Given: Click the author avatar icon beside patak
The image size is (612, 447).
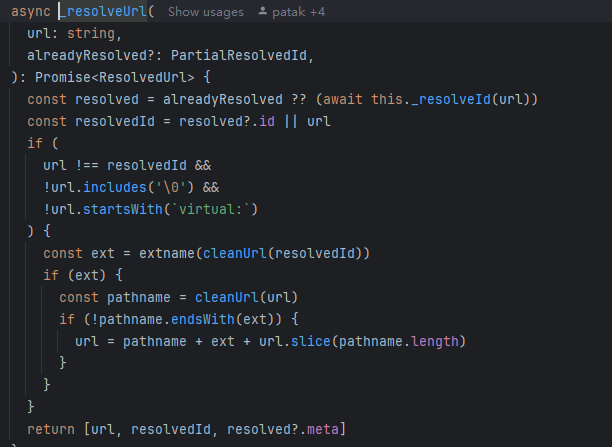Looking at the screenshot, I should pyautogui.click(x=264, y=12).
